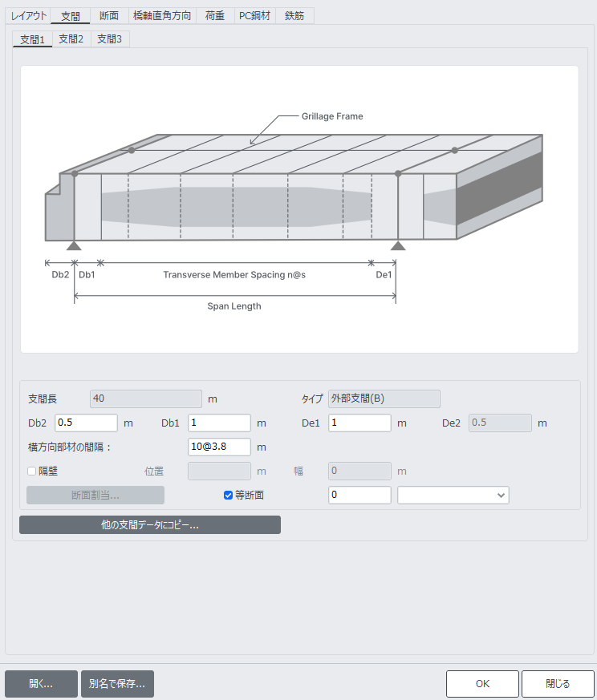The image size is (597, 700).
Task: Switch to the レイアウト tab
Action: 29,16
